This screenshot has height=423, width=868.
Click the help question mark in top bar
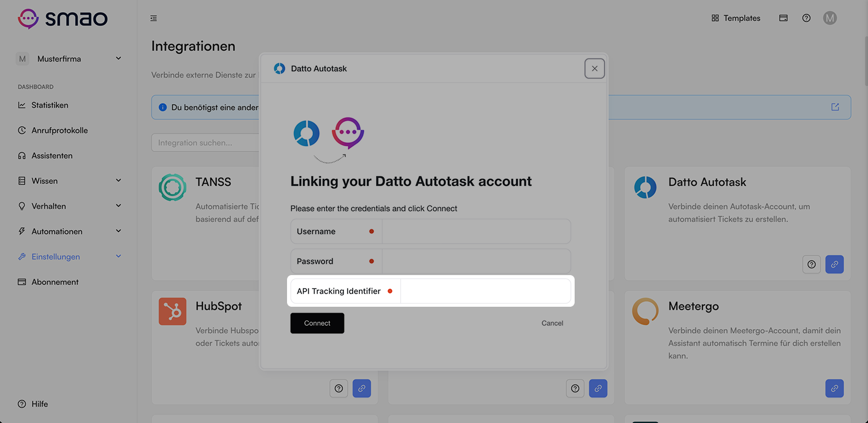pos(806,18)
